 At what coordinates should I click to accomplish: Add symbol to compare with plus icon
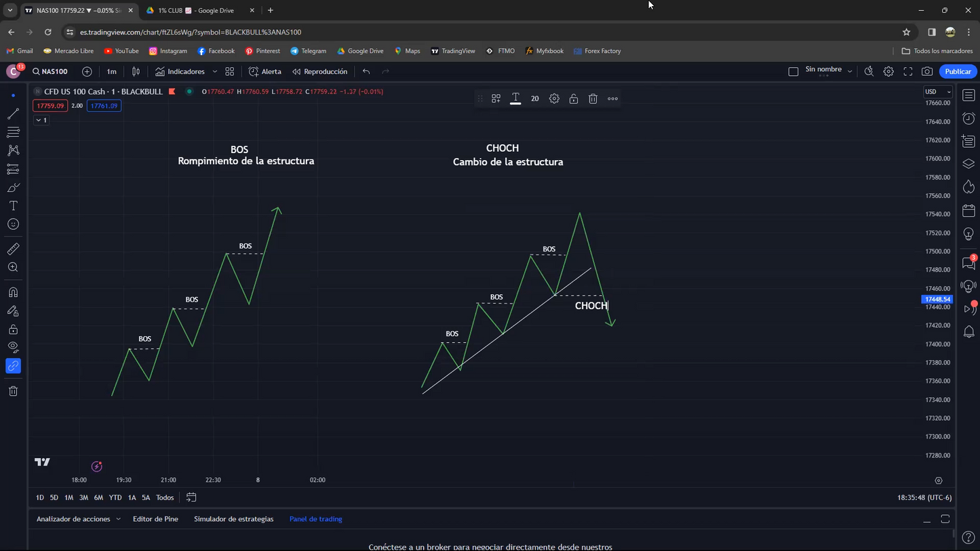coord(87,72)
